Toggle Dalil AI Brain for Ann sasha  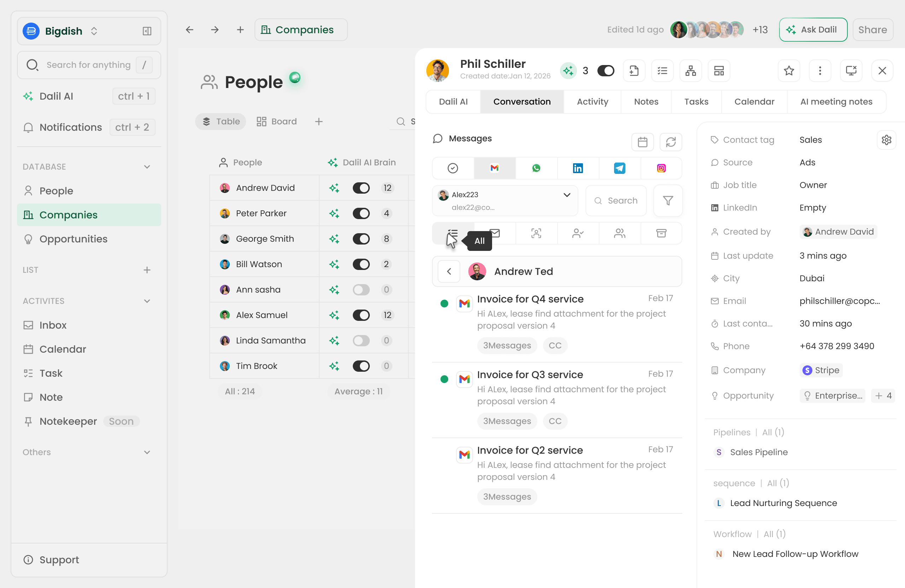(x=361, y=290)
